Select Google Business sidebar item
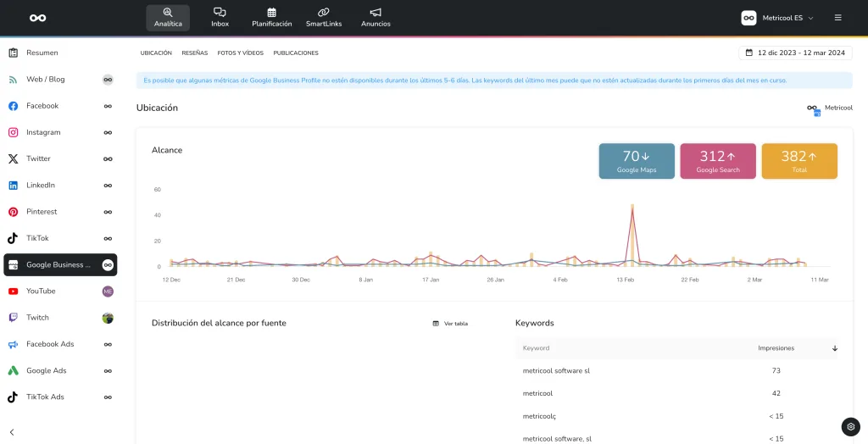868x444 pixels. [x=60, y=264]
